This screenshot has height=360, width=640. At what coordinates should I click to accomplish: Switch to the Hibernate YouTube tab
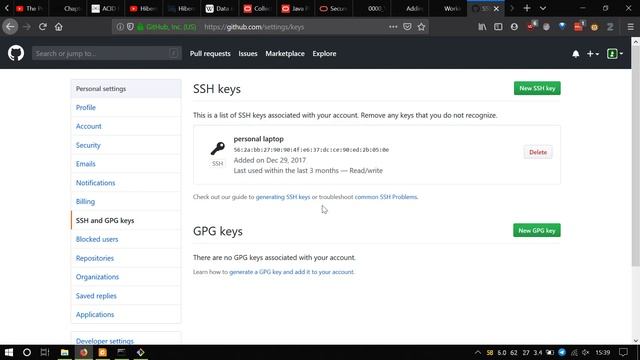tap(143, 8)
